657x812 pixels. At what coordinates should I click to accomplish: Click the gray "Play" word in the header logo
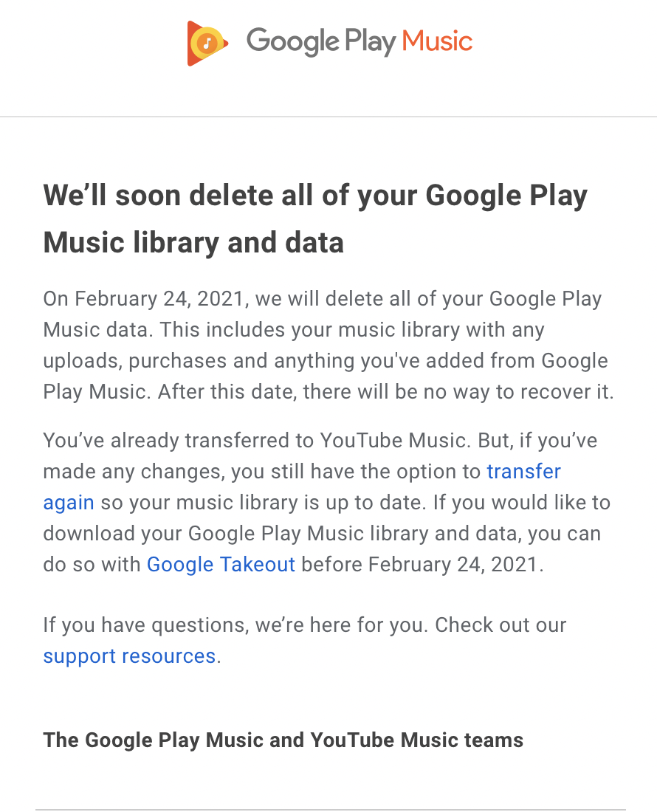click(370, 41)
